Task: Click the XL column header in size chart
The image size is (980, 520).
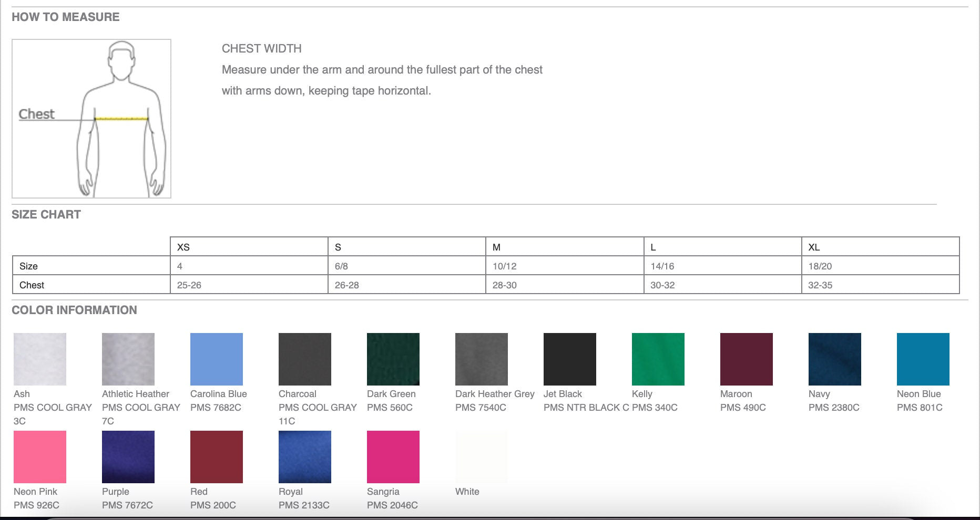Action: click(x=880, y=247)
